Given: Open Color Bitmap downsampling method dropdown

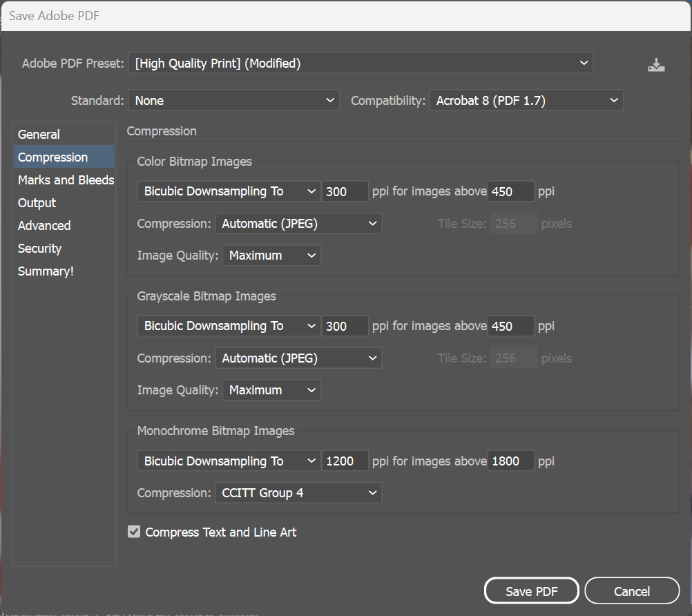Looking at the screenshot, I should pyautogui.click(x=229, y=191).
